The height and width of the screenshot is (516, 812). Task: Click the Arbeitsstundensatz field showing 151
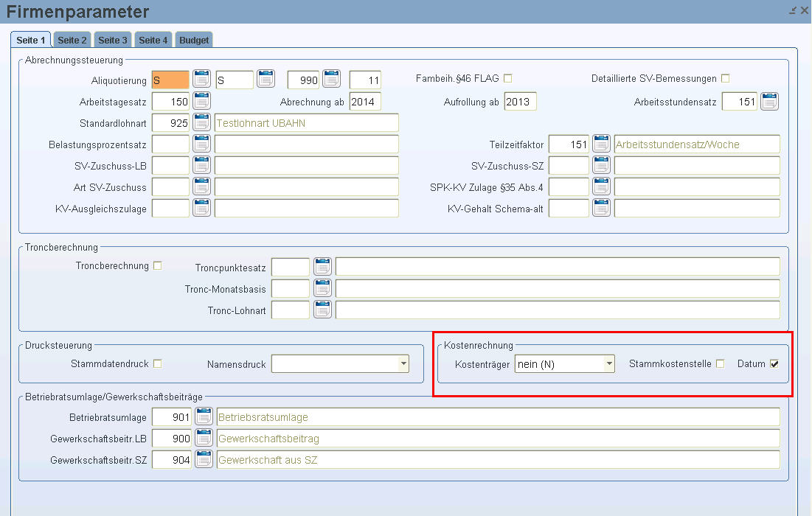click(739, 102)
